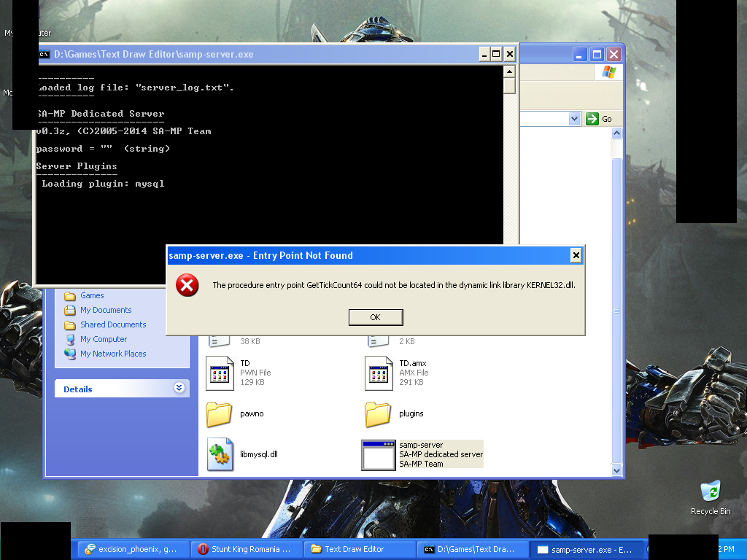Click the Games folder icon in sidebar
Viewport: 747px width, 560px height.
pyautogui.click(x=70, y=296)
